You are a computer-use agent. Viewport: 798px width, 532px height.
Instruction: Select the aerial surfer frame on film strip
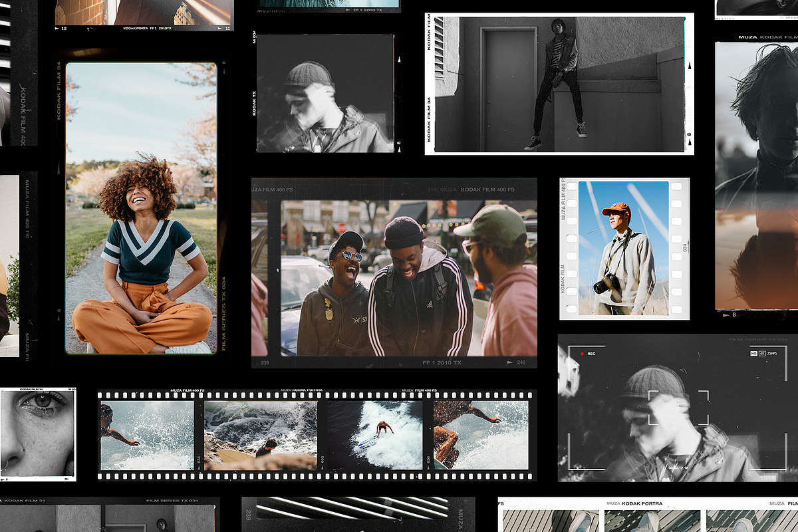click(x=374, y=435)
